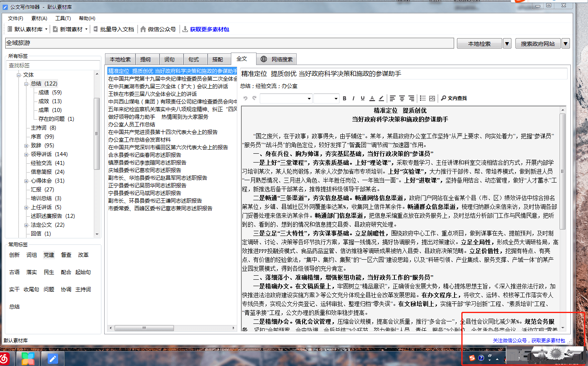The width and height of the screenshot is (588, 366).
Task: Open the 默认素材库 library dropdown
Action: 27,29
